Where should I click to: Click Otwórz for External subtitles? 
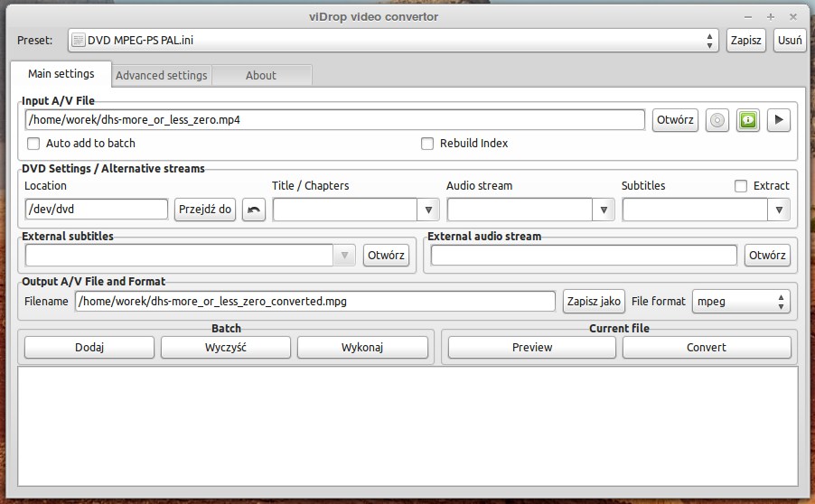[x=386, y=255]
